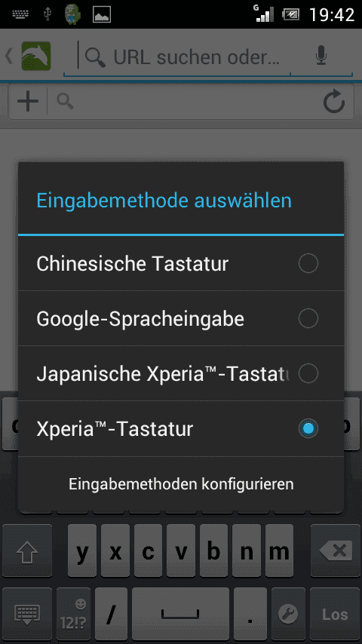Tap the hide keyboard icon key
This screenshot has width=362, height=644.
(27, 615)
